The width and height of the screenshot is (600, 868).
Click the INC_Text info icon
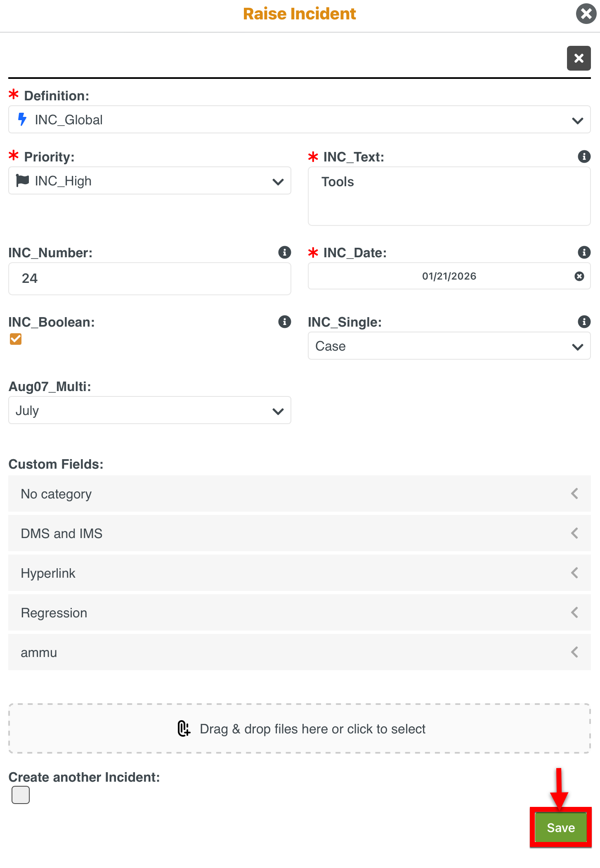tap(584, 157)
